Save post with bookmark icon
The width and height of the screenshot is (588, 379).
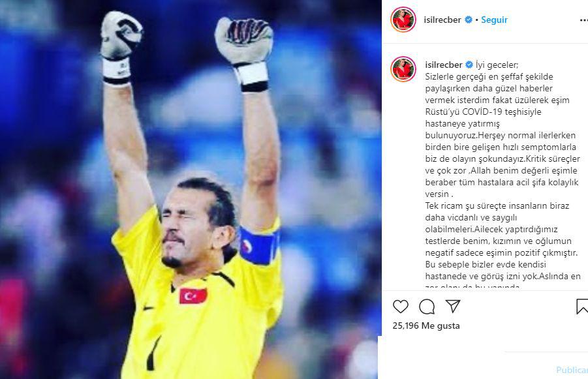click(x=582, y=307)
